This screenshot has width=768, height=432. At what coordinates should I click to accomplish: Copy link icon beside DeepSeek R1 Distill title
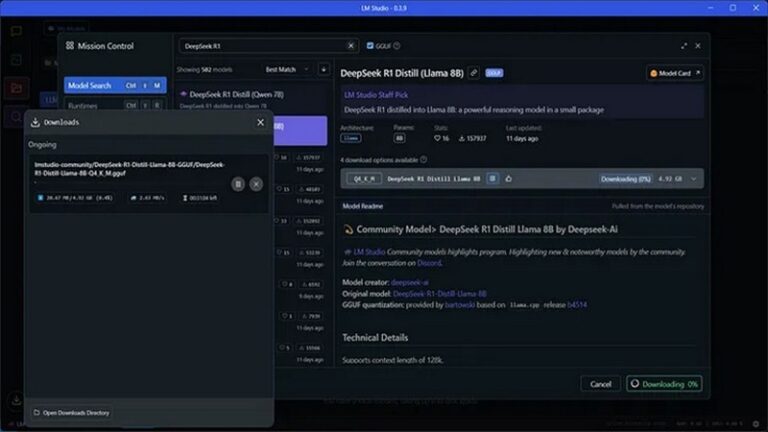(x=473, y=73)
